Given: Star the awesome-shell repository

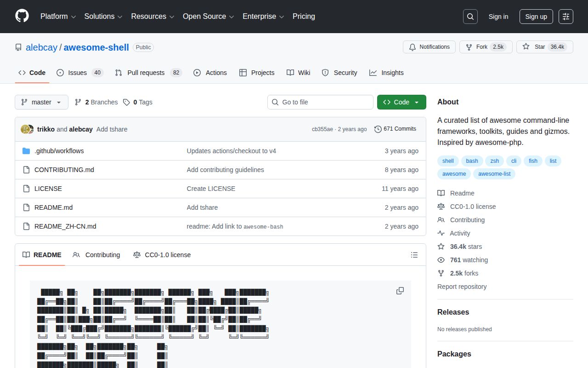Looking at the screenshot, I should [544, 46].
